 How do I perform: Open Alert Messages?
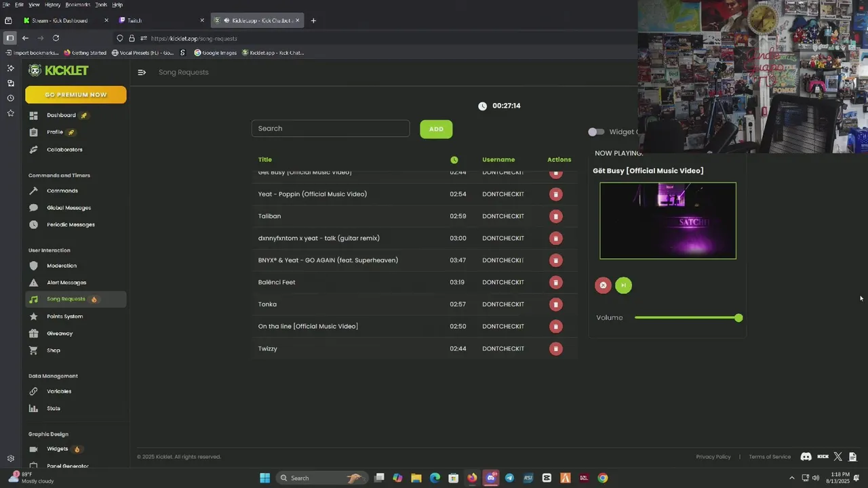click(x=76, y=283)
